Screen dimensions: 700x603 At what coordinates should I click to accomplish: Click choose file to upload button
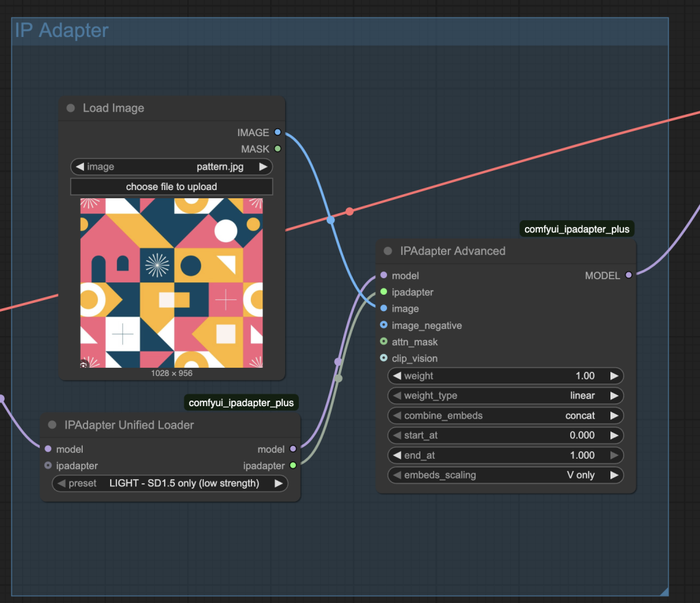[172, 187]
